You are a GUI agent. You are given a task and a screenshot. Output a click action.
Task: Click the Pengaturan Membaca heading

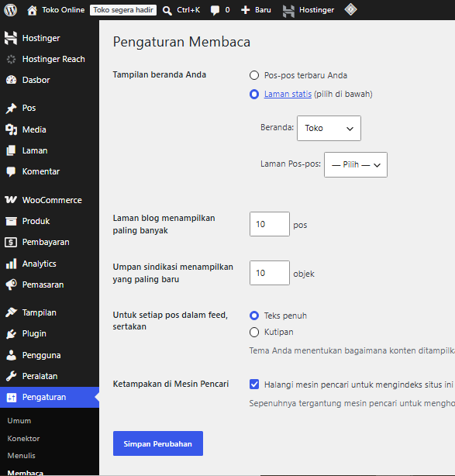coord(181,42)
